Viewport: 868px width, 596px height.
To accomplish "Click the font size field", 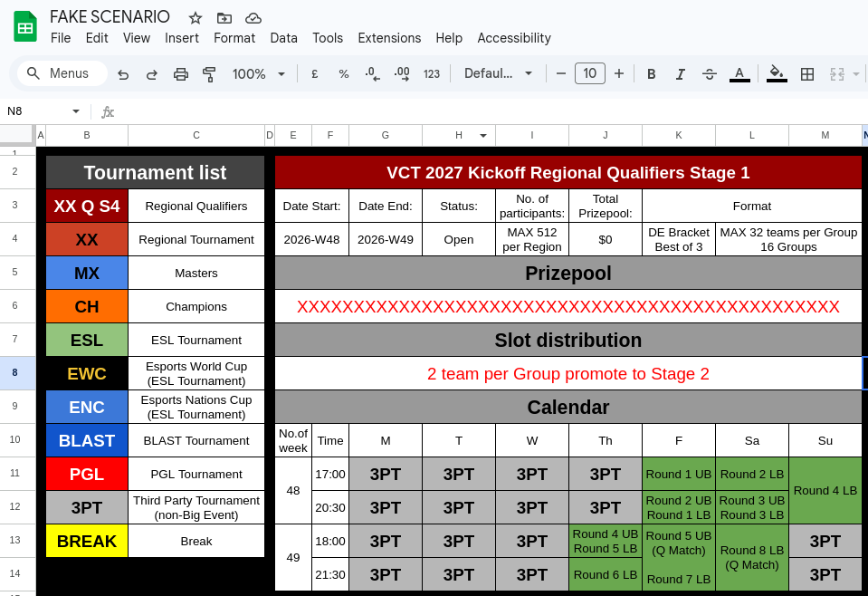I will 589,73.
